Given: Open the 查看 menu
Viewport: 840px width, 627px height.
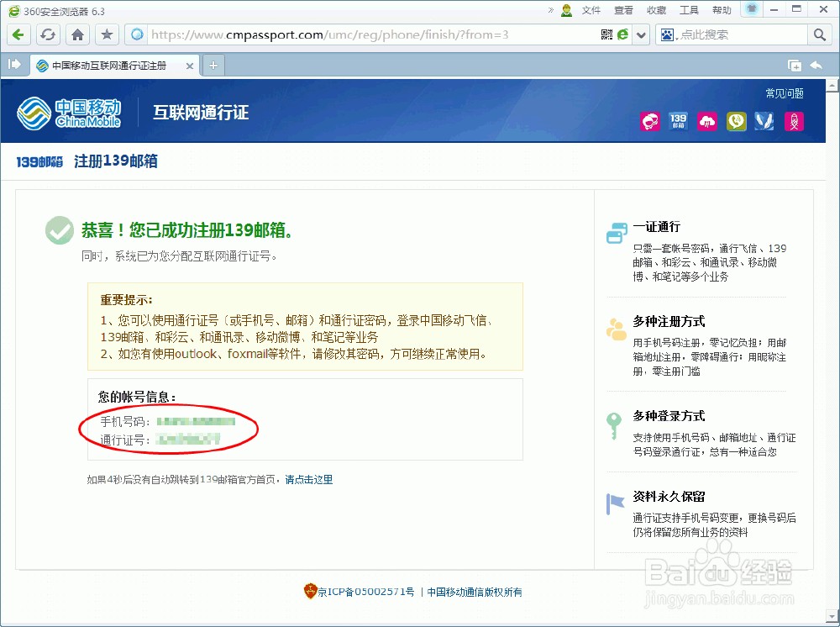Looking at the screenshot, I should pyautogui.click(x=623, y=10).
